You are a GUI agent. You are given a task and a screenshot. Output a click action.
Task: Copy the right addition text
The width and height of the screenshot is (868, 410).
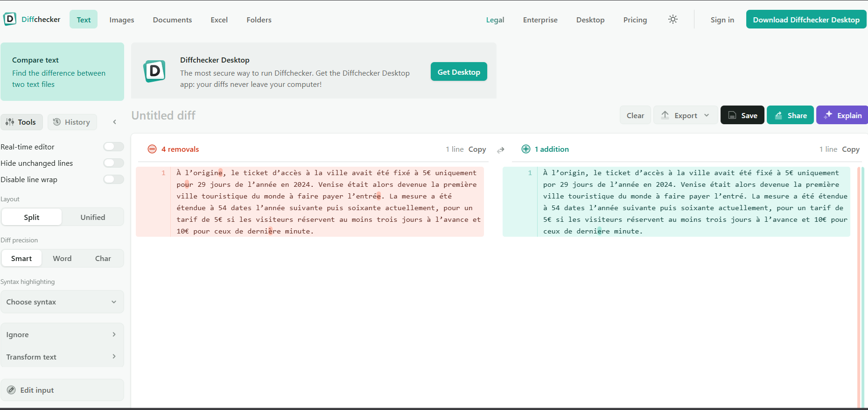click(851, 149)
